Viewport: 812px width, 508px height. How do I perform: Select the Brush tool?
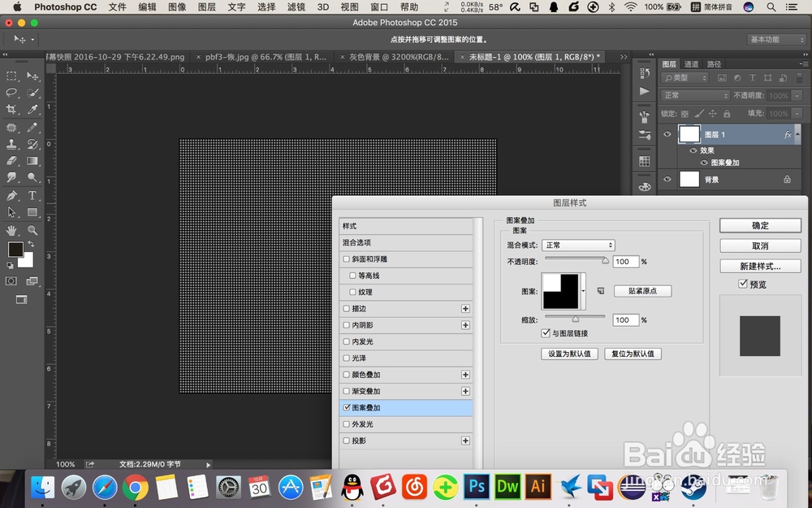pos(32,128)
